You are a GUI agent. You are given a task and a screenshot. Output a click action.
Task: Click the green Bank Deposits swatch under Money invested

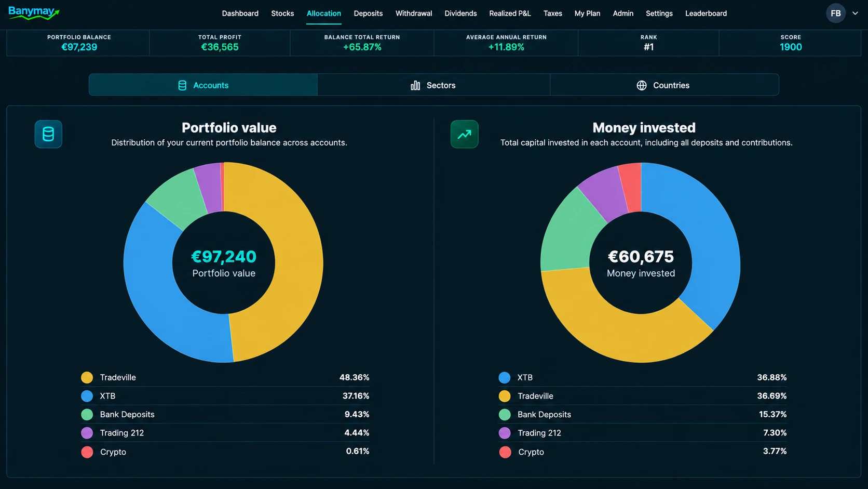tap(505, 415)
